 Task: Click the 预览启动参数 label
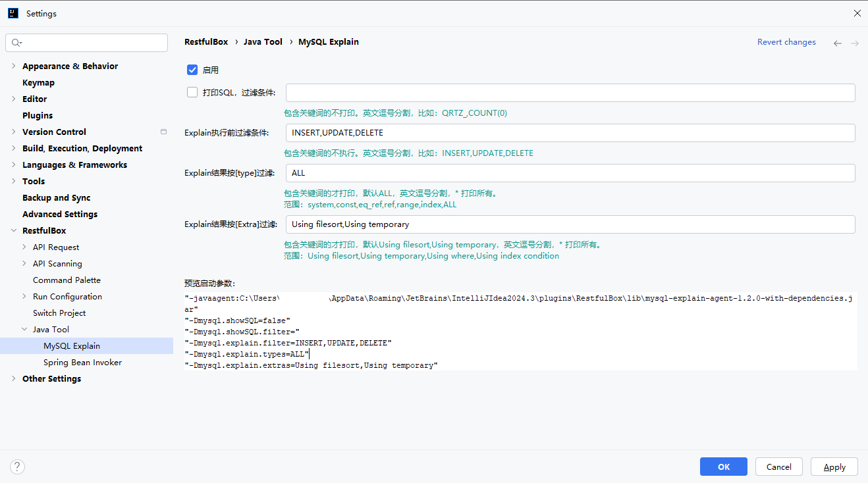coord(209,284)
